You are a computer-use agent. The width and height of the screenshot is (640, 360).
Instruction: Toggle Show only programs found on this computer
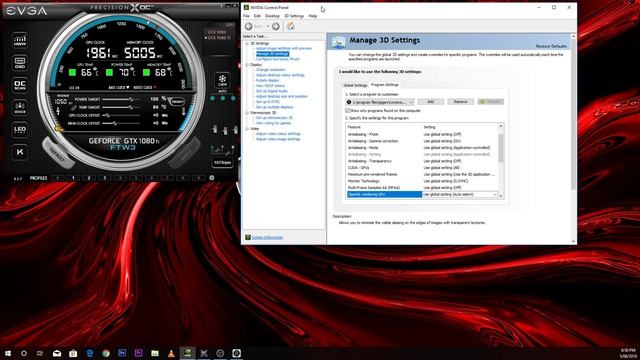pyautogui.click(x=348, y=111)
